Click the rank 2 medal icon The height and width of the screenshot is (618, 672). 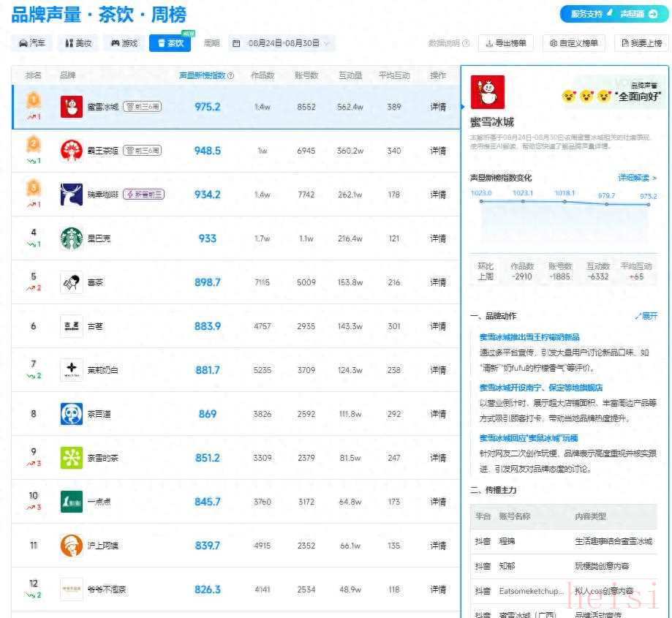(x=34, y=144)
